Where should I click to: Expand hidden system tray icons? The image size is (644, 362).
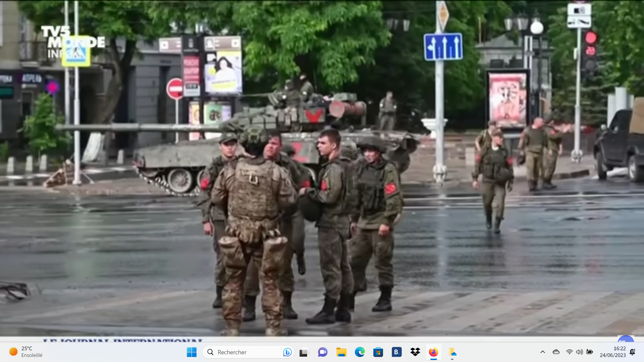tap(542, 352)
